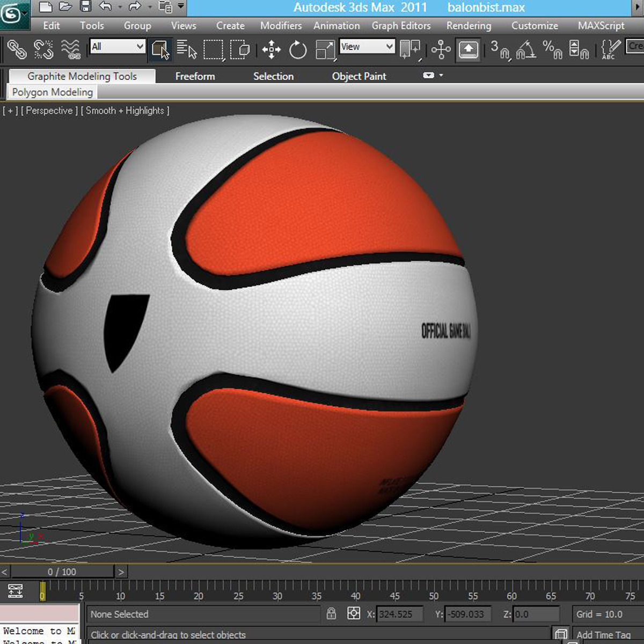
Task: Choose the Rectangular Selection Region icon
Action: click(213, 50)
